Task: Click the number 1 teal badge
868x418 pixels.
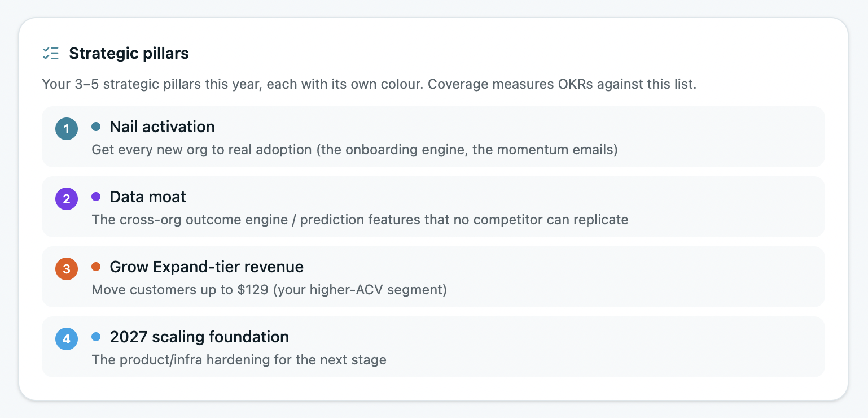Action: [x=67, y=129]
